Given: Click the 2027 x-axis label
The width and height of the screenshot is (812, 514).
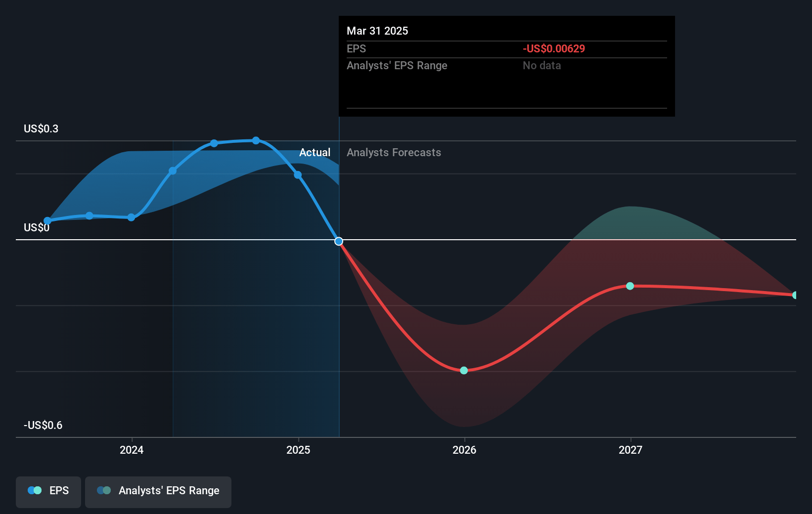Looking at the screenshot, I should (x=631, y=450).
